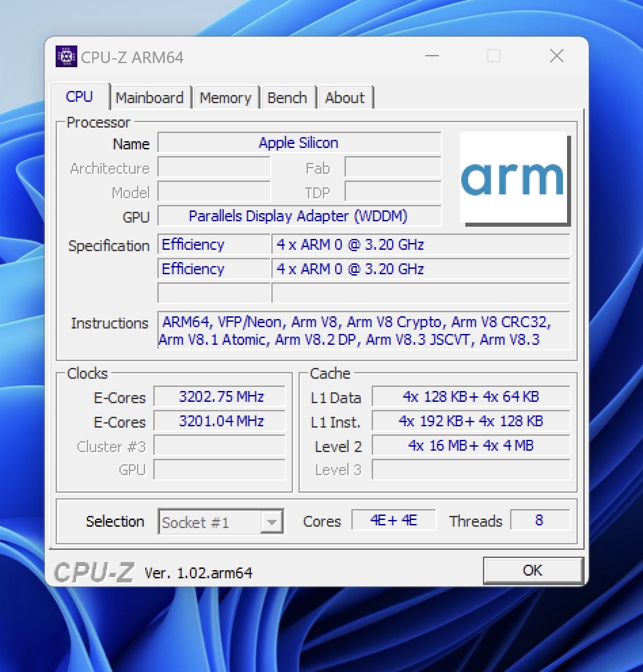Go to the Bench tab
This screenshot has width=643, height=672.
pos(288,98)
